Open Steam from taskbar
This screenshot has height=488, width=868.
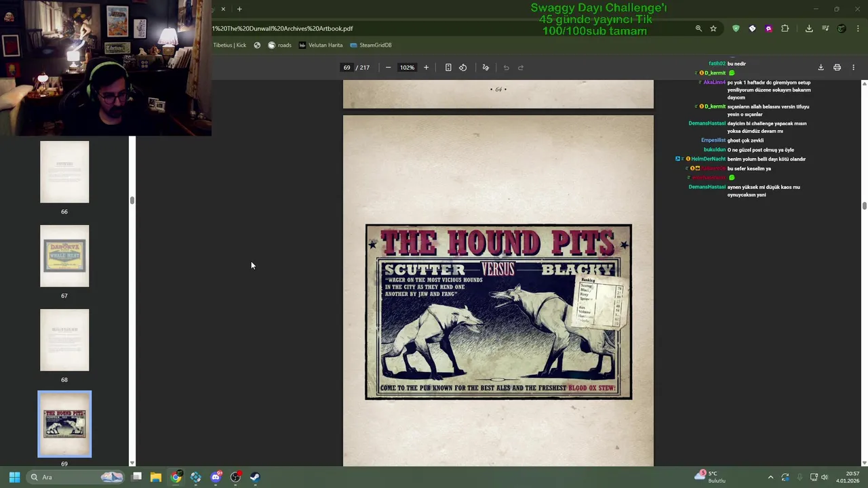coord(255,477)
